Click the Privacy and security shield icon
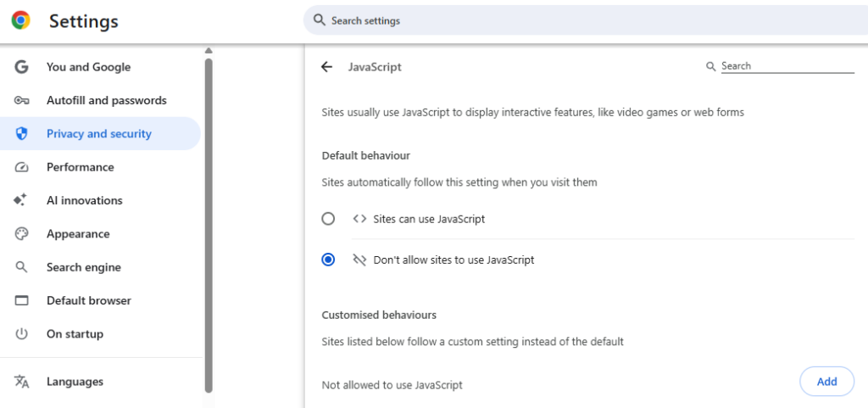Image resolution: width=868 pixels, height=408 pixels. click(22, 134)
